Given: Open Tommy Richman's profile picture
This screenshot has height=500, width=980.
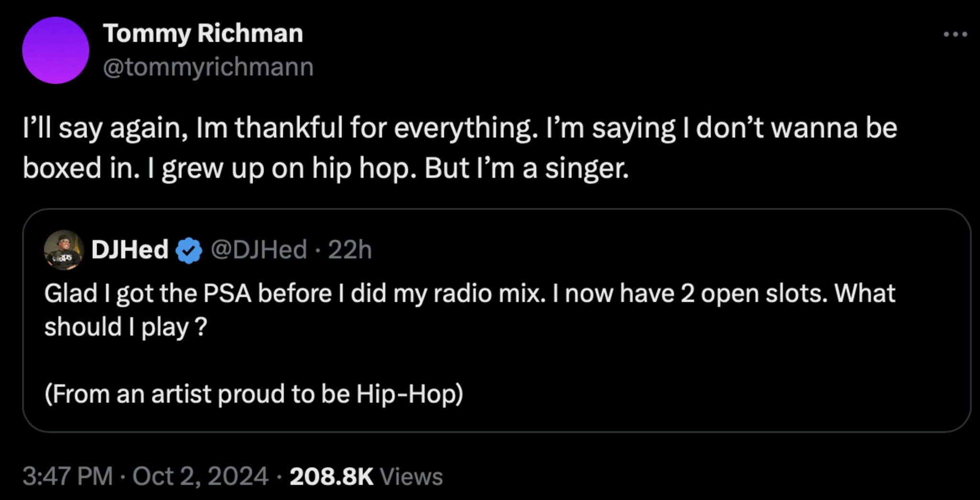Looking at the screenshot, I should pyautogui.click(x=56, y=50).
